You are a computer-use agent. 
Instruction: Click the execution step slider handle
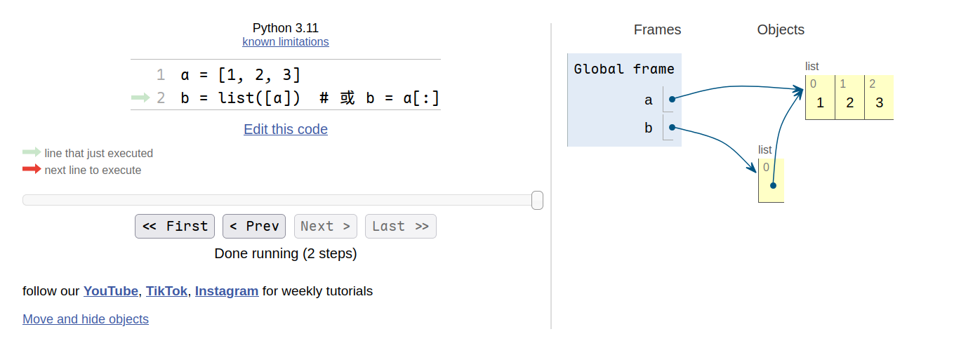point(537,200)
